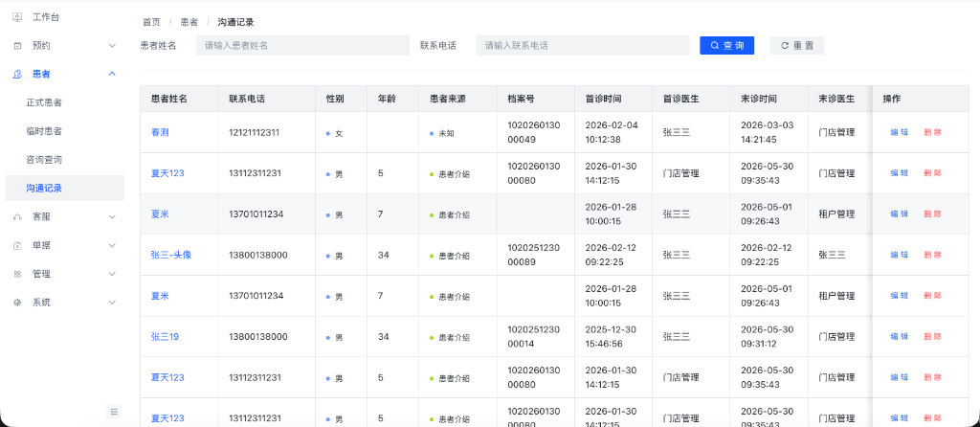Click the blue 查询 search button
Image resolution: width=980 pixels, height=427 pixels.
pos(727,46)
